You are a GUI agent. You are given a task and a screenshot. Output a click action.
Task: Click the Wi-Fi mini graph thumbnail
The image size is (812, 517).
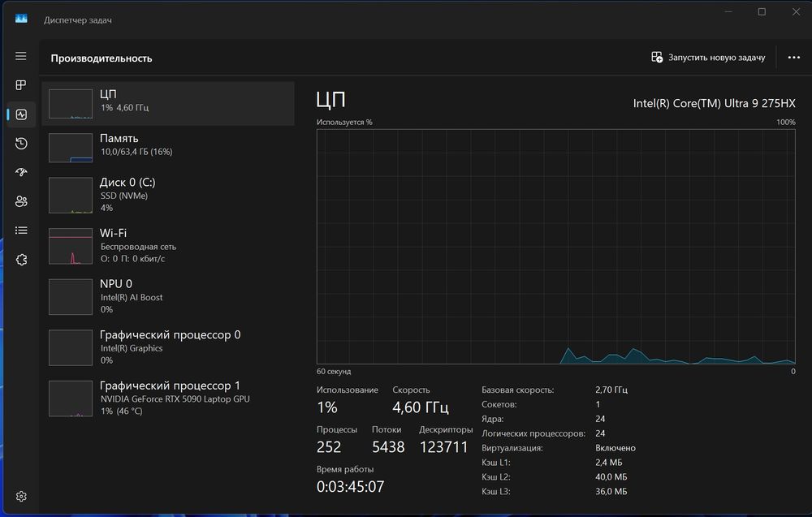coord(71,247)
